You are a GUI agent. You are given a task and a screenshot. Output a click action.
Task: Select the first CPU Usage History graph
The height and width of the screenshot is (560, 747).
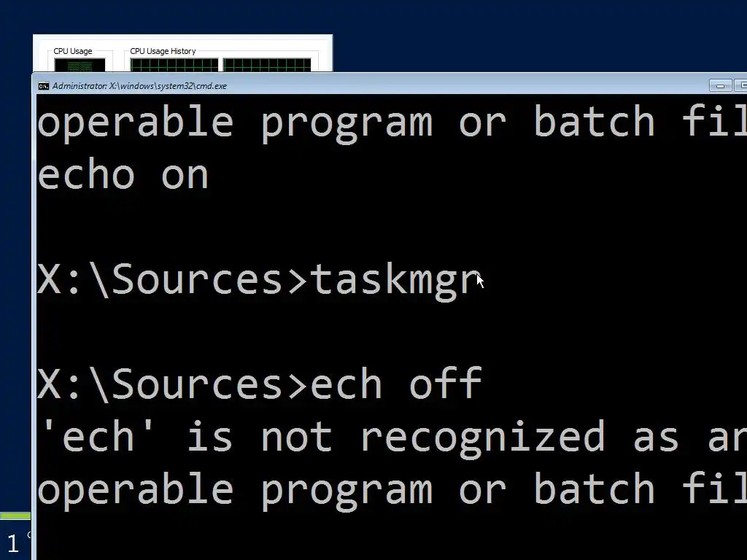tap(174, 65)
